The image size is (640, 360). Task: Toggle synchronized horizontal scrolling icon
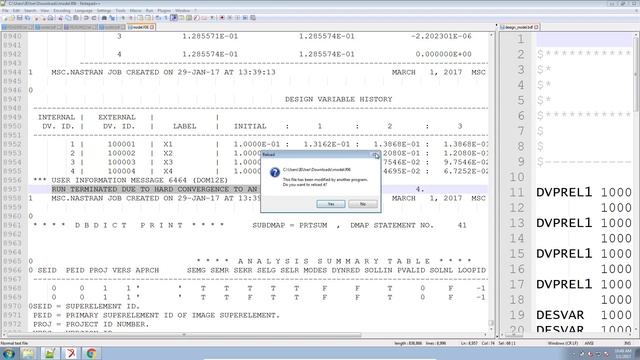coord(148,18)
